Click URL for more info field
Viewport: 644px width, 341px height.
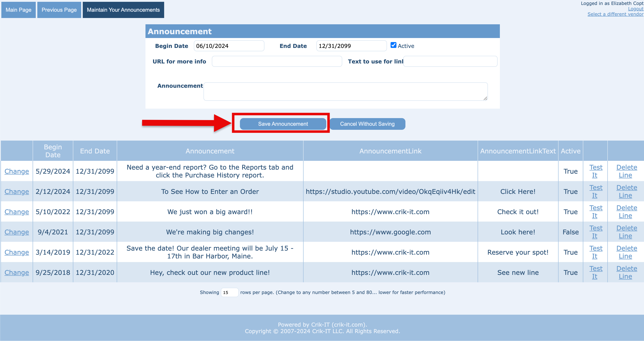click(277, 61)
